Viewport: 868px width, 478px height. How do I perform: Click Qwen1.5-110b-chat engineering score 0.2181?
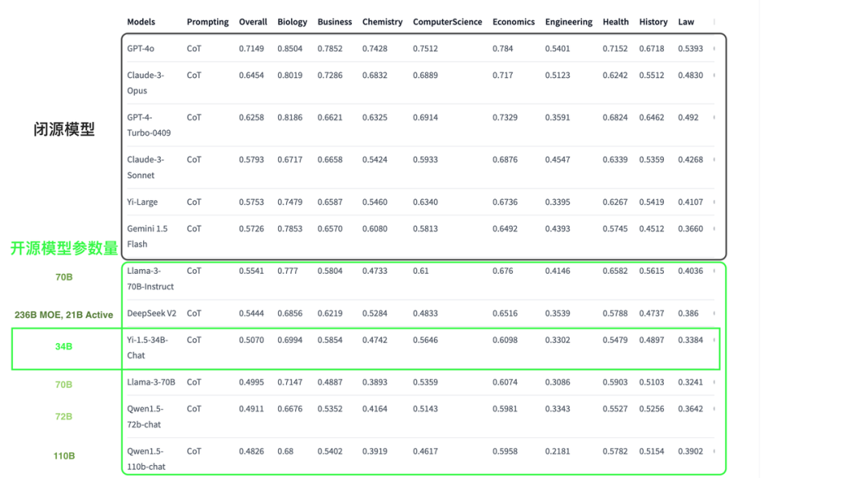point(557,451)
